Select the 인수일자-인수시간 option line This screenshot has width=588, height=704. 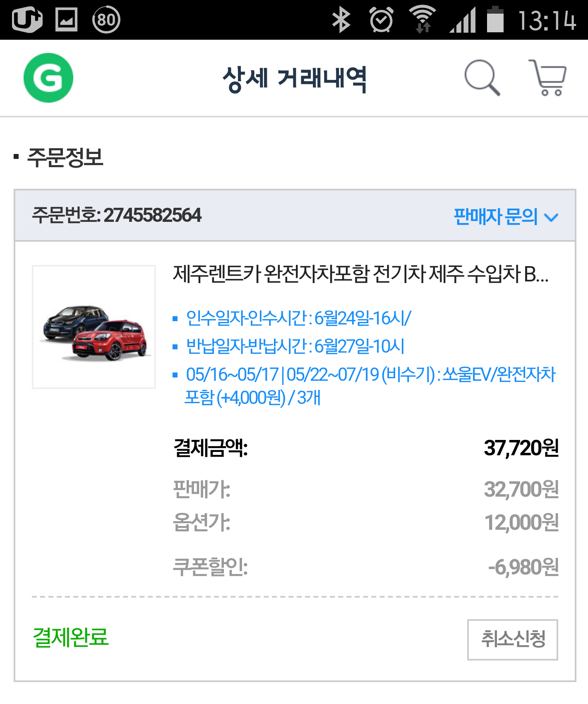pyautogui.click(x=298, y=318)
